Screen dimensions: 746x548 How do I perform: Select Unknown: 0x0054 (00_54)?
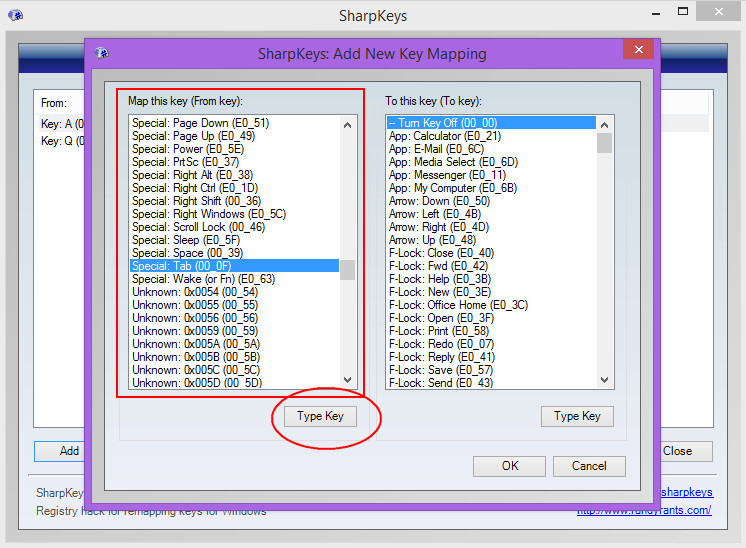234,292
